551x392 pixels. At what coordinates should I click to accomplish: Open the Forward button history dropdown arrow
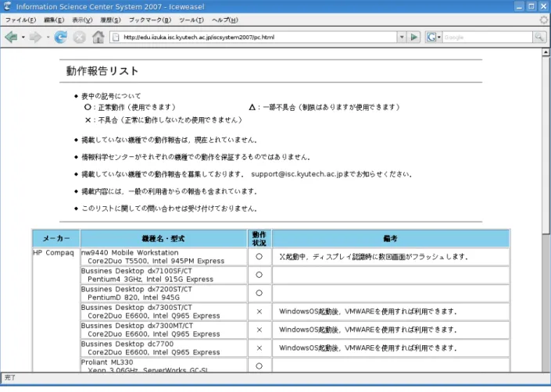coord(48,37)
